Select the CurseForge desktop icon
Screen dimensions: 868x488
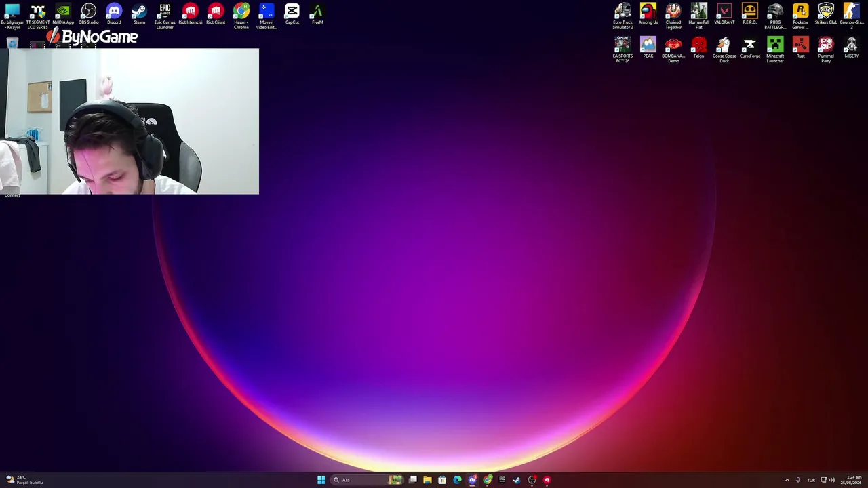coord(750,48)
